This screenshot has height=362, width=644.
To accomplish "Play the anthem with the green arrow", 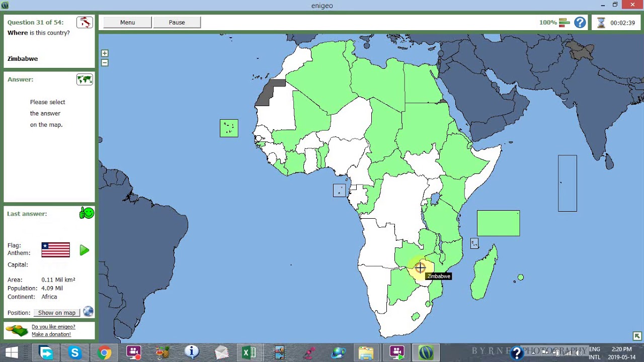I will click(x=84, y=250).
